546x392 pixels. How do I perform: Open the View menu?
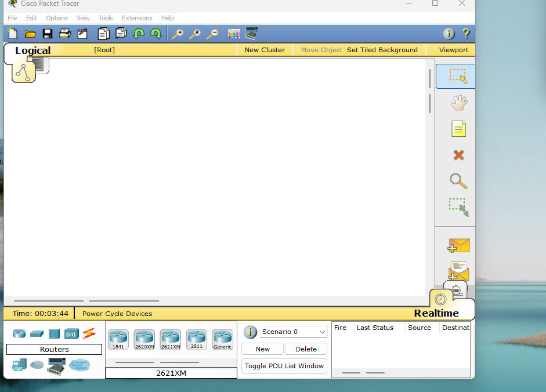(x=83, y=18)
